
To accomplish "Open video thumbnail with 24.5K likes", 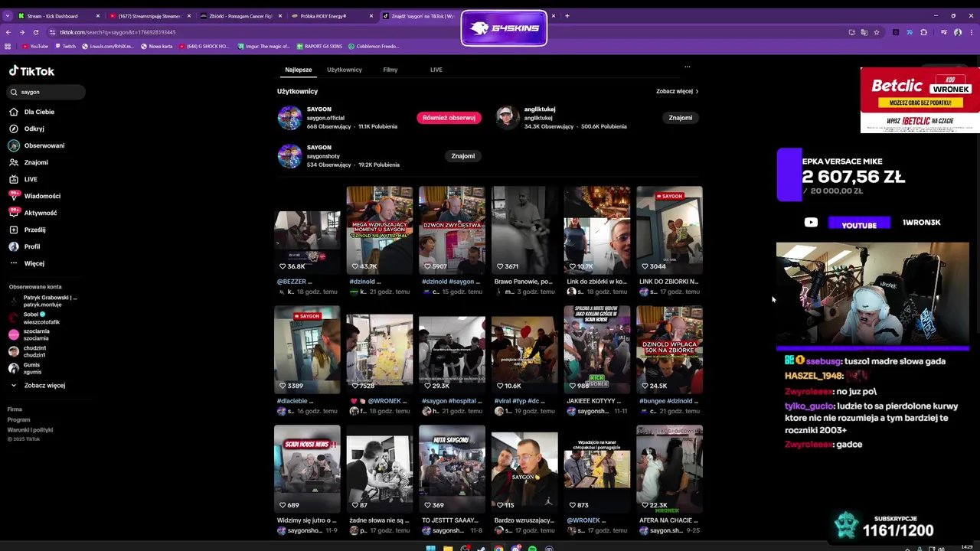I will 669,350.
